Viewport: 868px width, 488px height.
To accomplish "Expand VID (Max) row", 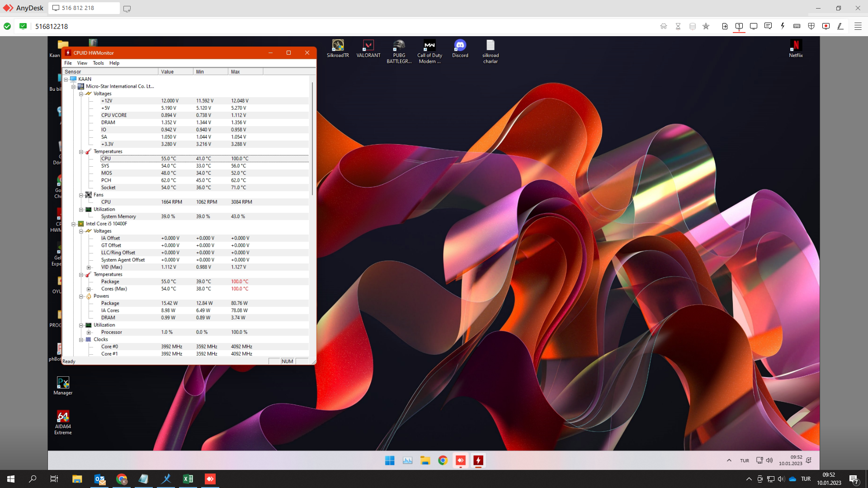I will (89, 267).
